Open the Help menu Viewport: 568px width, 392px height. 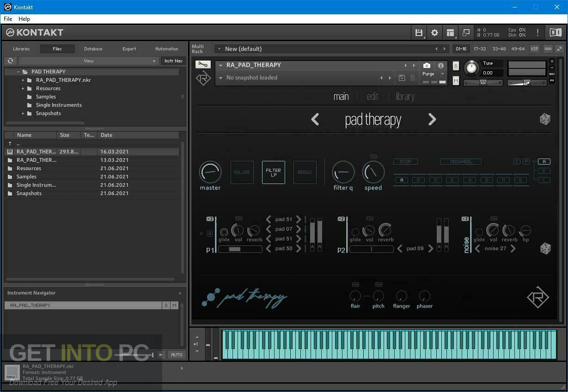(24, 19)
